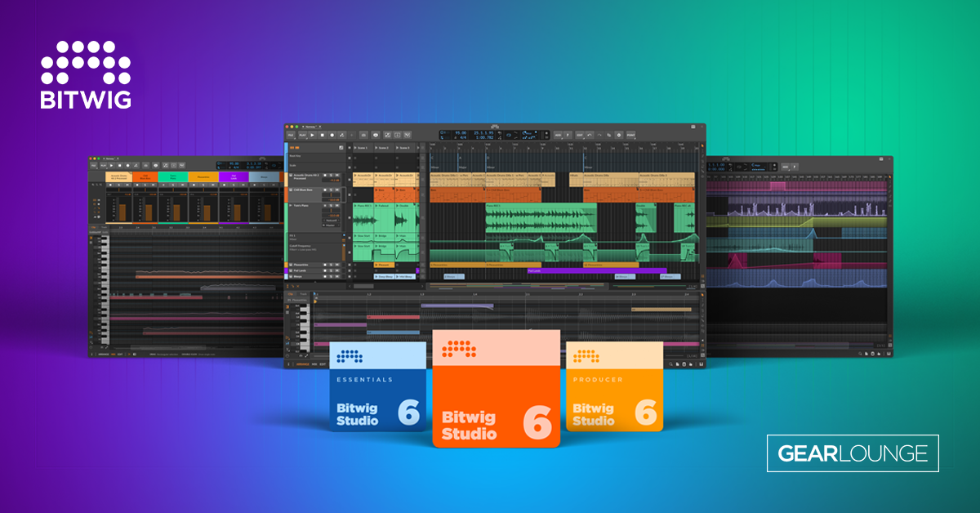Switch to the MIX tab at the bottom
This screenshot has width=980, height=513.
[314, 364]
